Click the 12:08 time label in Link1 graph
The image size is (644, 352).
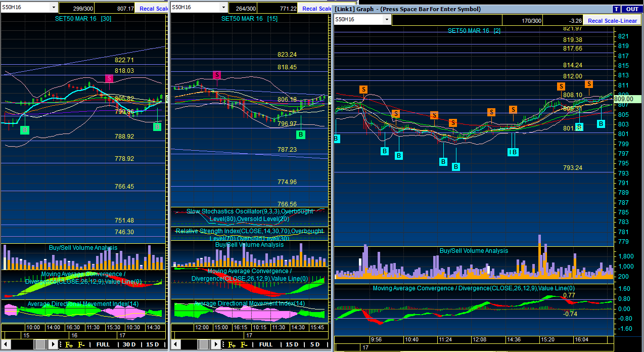point(479,340)
